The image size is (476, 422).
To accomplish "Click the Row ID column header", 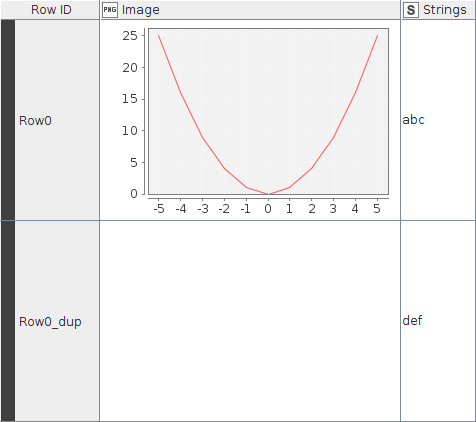I will [50, 10].
